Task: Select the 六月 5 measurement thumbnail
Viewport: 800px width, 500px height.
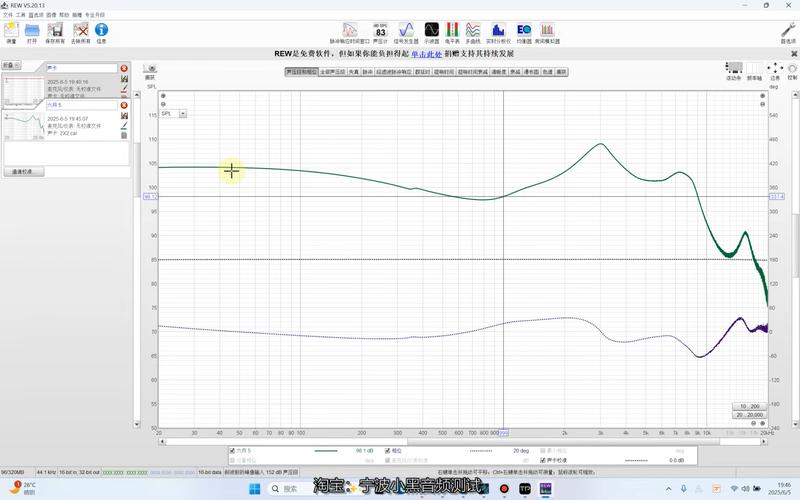Action: coord(24,127)
